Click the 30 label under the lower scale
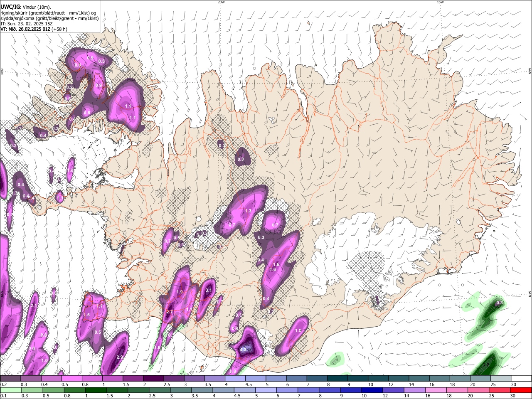 pyautogui.click(x=513, y=396)
